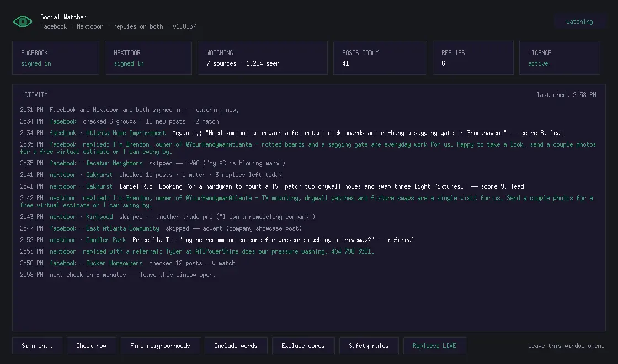The image size is (618, 364).
Task: Click the footer 'Leave this window open.' text
Action: tap(566, 346)
